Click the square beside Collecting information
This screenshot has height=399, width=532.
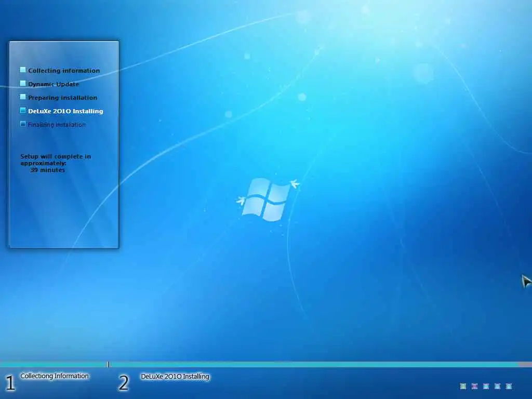point(23,70)
